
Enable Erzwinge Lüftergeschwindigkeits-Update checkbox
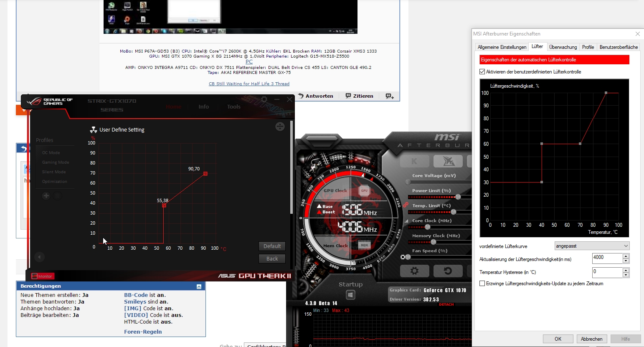point(482,284)
